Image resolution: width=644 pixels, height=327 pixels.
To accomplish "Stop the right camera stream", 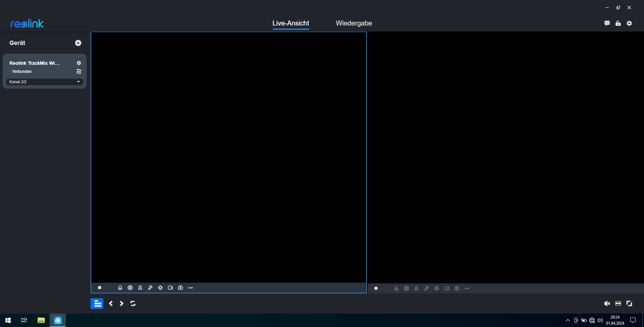I will [376, 288].
